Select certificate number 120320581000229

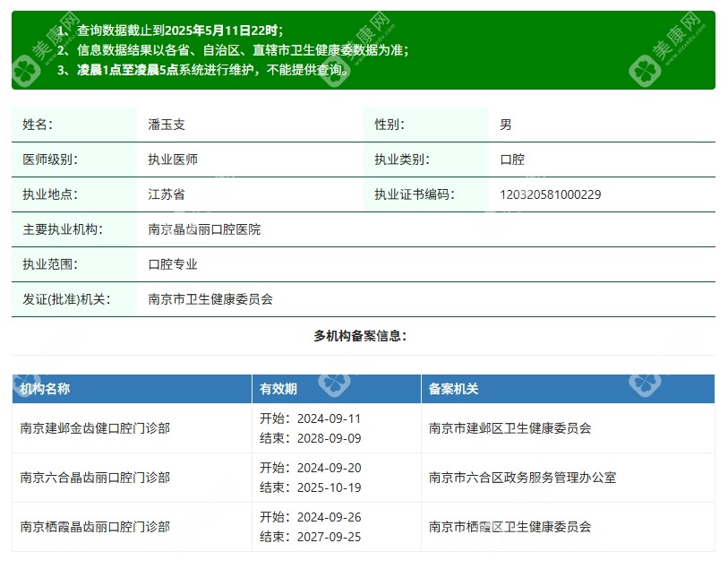(x=550, y=194)
